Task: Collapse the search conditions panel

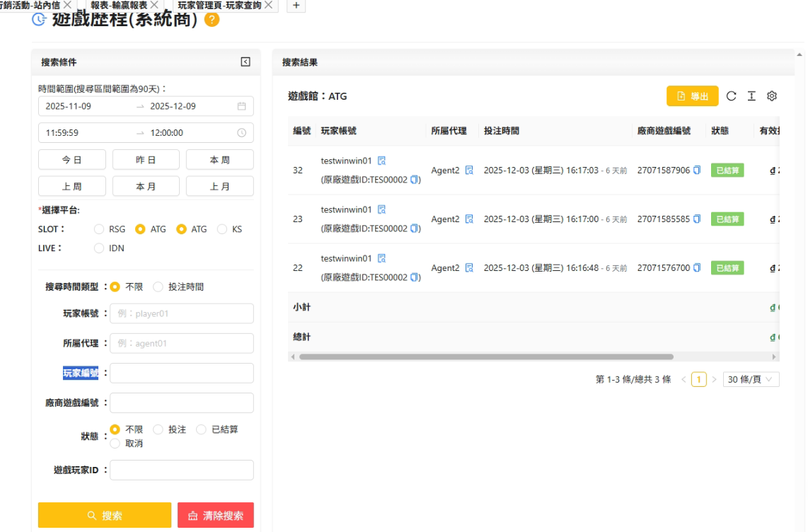Action: 246,62
